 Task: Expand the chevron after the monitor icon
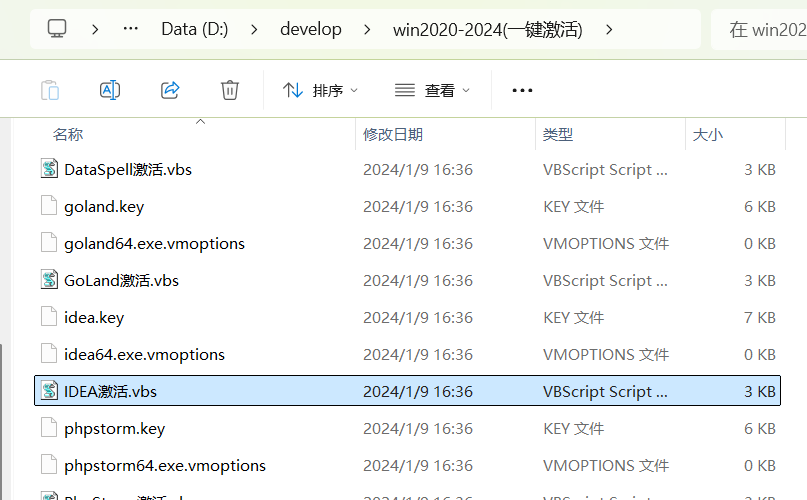[95, 29]
